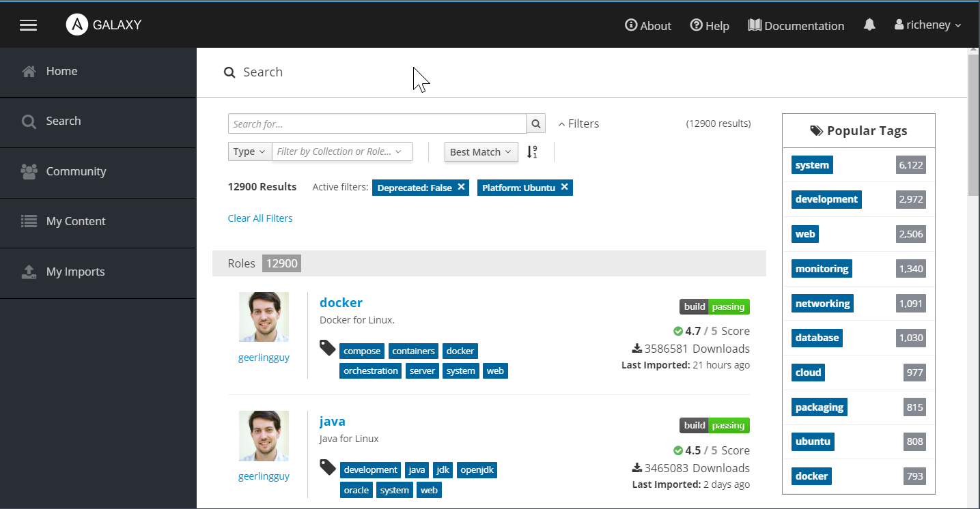Open the Best Match sort dropdown
Viewport: 980px width, 509px height.
481,152
